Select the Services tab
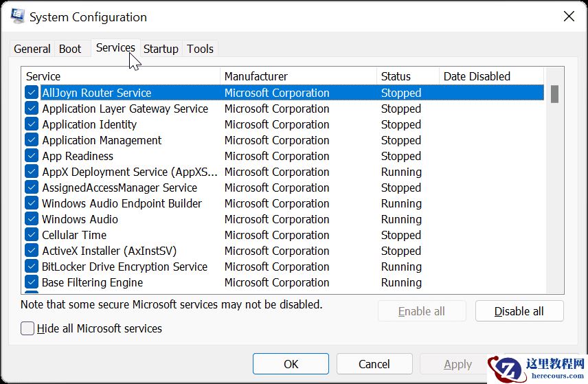 coord(115,47)
